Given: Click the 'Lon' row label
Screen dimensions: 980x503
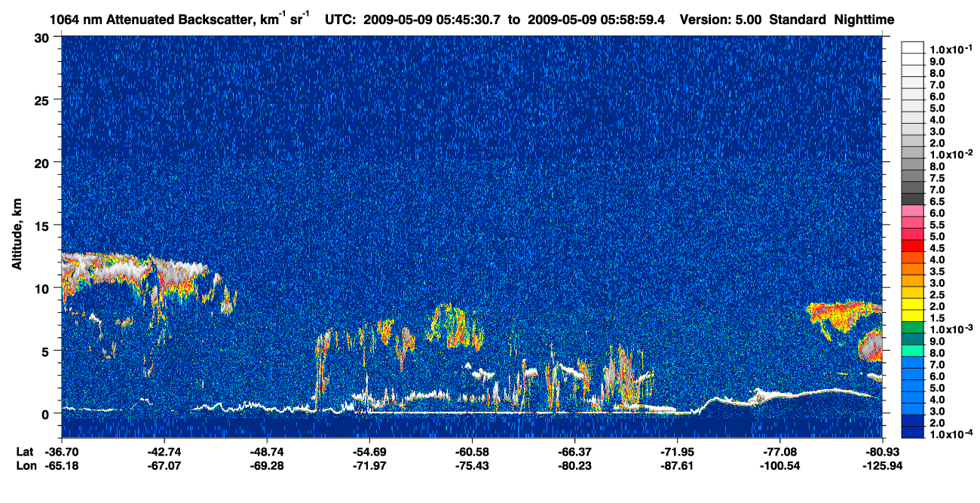Looking at the screenshot, I should [x=26, y=465].
